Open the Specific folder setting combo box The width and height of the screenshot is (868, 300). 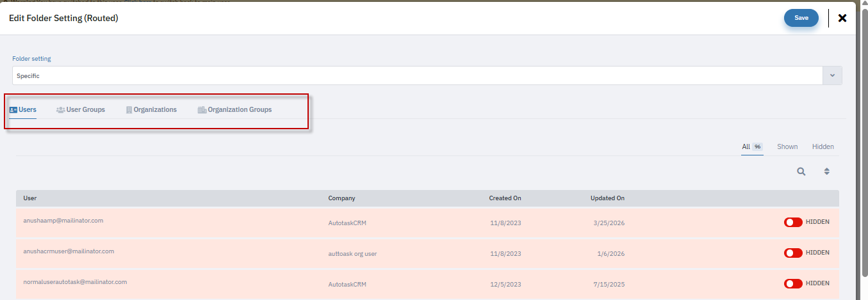pos(416,75)
